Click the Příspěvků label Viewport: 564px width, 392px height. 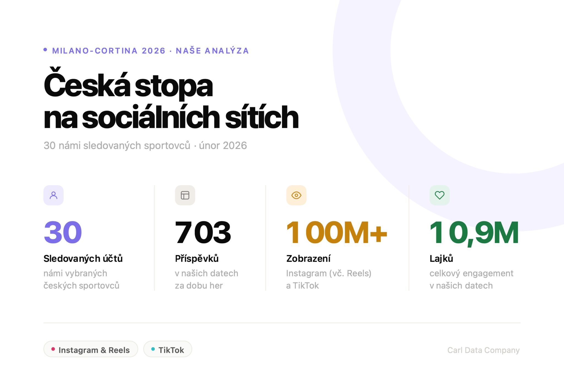click(197, 258)
